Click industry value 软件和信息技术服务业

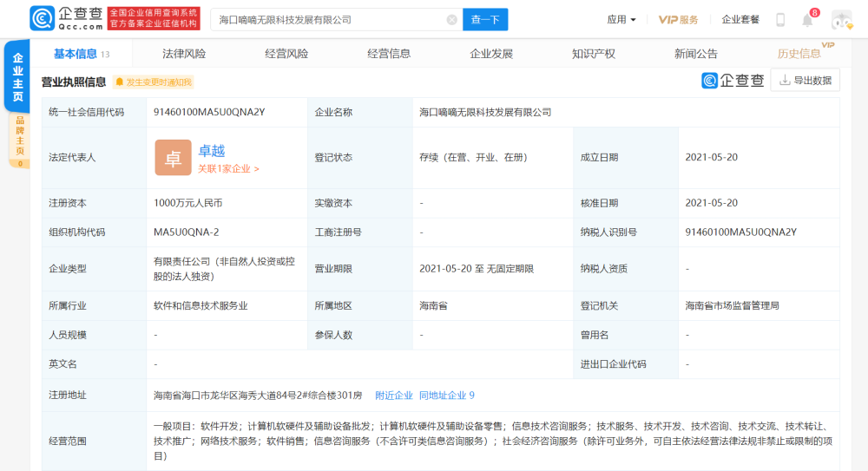tap(201, 305)
